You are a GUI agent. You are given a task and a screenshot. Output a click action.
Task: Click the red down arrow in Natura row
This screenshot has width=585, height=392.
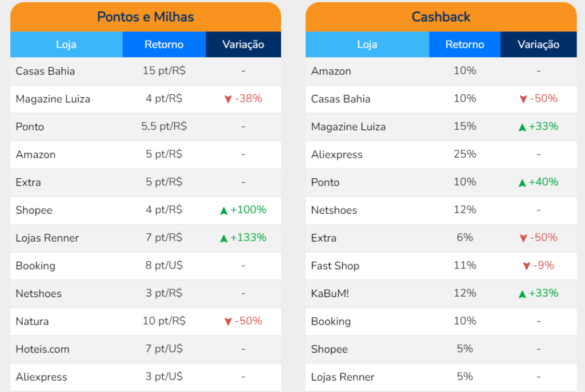pos(228,322)
